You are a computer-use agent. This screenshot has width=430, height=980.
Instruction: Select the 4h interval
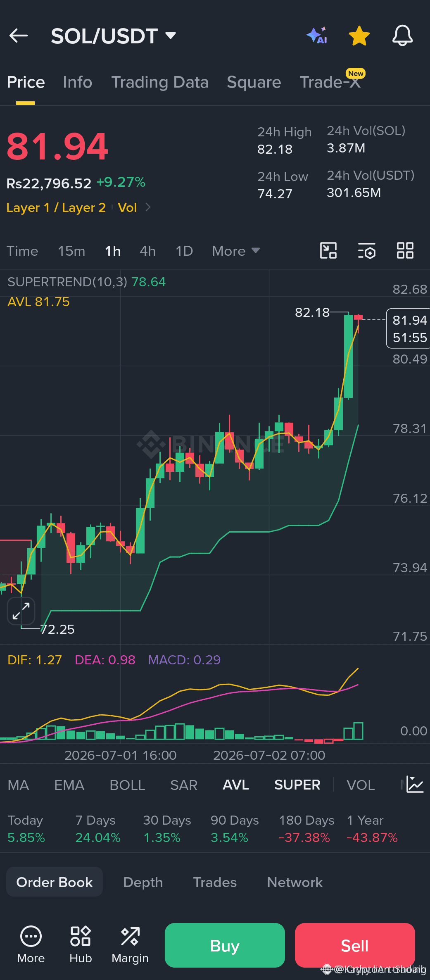(147, 251)
